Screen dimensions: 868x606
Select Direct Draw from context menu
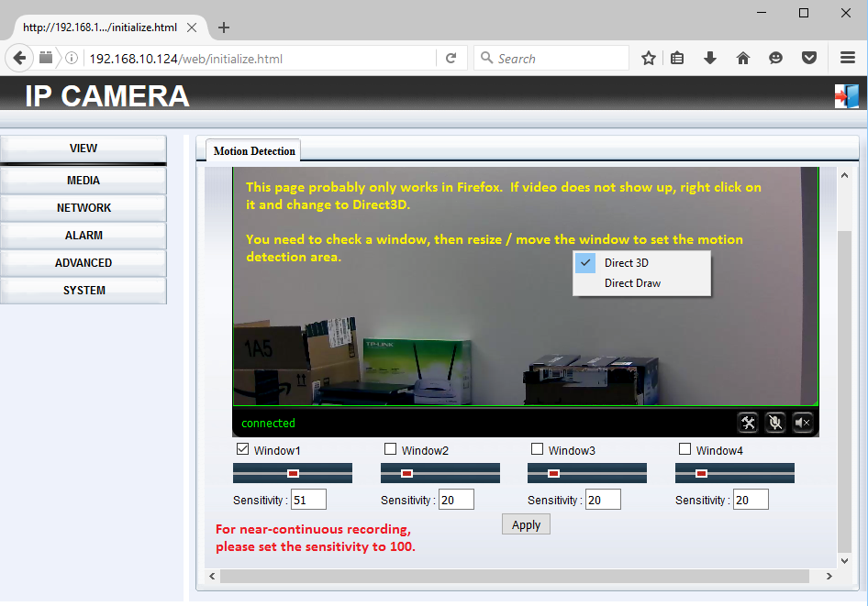point(632,283)
